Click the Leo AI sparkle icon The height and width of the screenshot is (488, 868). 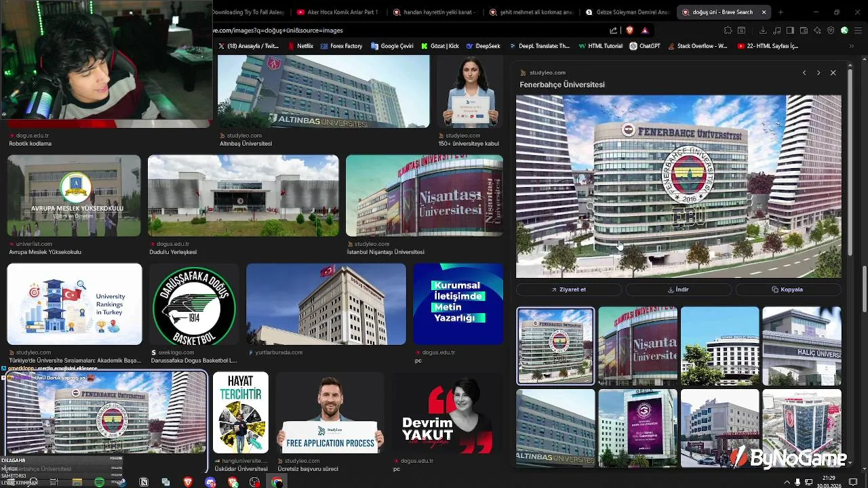tap(817, 30)
